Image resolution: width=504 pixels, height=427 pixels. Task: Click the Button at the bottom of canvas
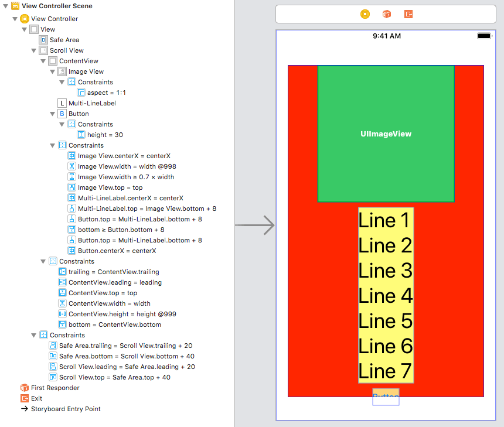(x=386, y=397)
